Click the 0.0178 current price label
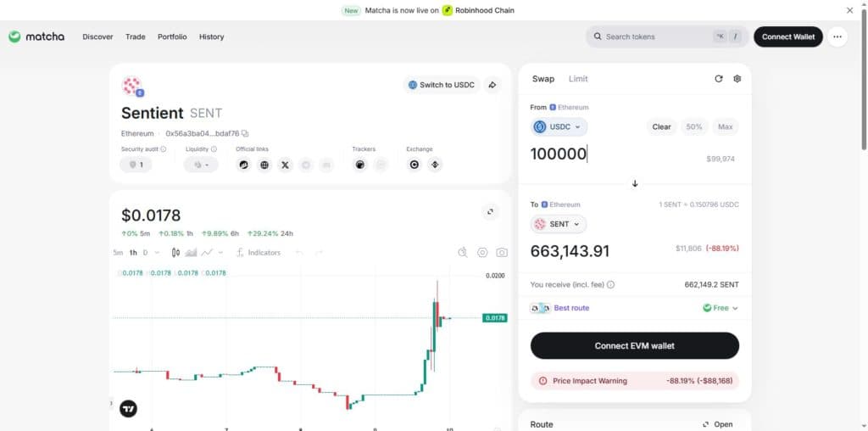This screenshot has width=868, height=431. tap(495, 318)
